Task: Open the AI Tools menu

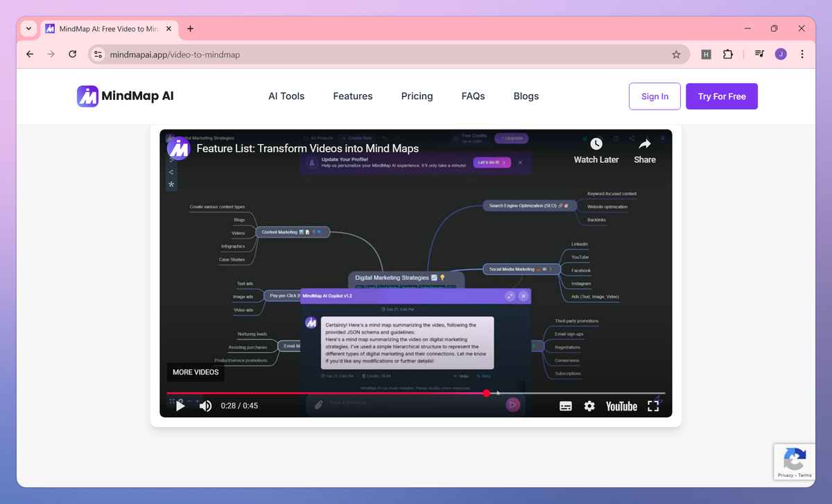Action: [286, 96]
